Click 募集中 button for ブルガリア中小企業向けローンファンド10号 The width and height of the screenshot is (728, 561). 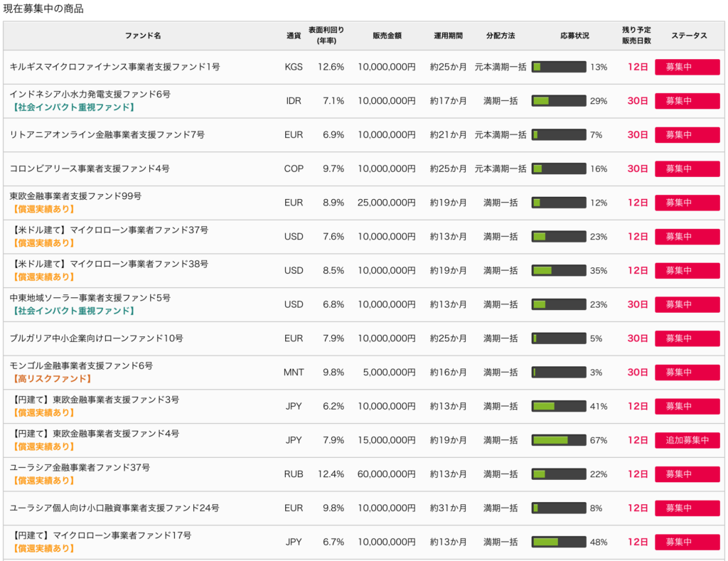(x=687, y=338)
